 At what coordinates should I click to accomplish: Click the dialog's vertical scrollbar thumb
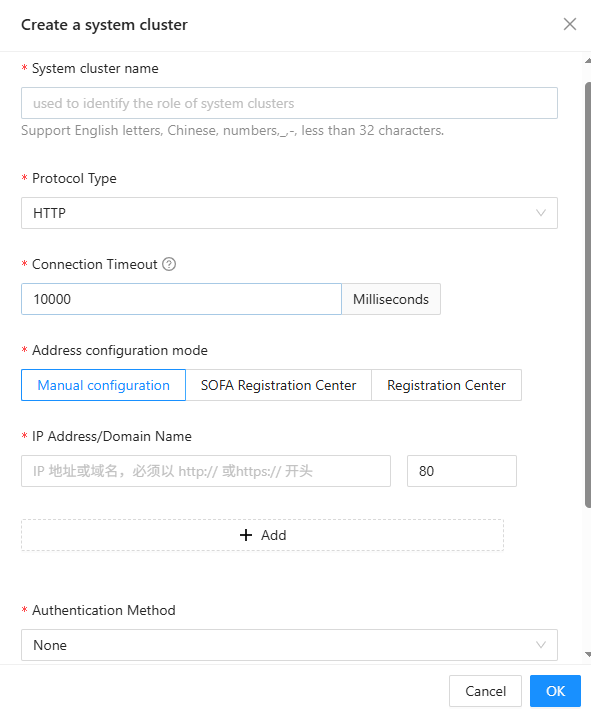pyautogui.click(x=588, y=295)
